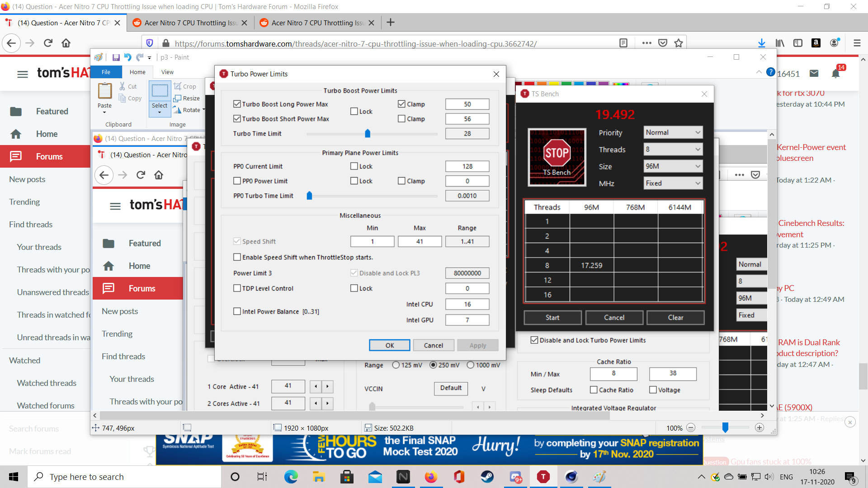
Task: Click the Windows search box
Action: 124,477
